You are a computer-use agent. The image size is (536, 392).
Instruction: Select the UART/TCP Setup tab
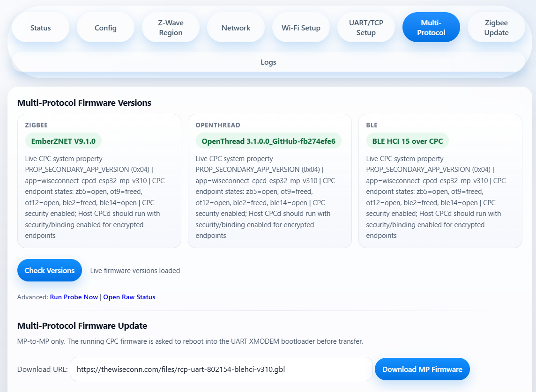click(x=366, y=27)
